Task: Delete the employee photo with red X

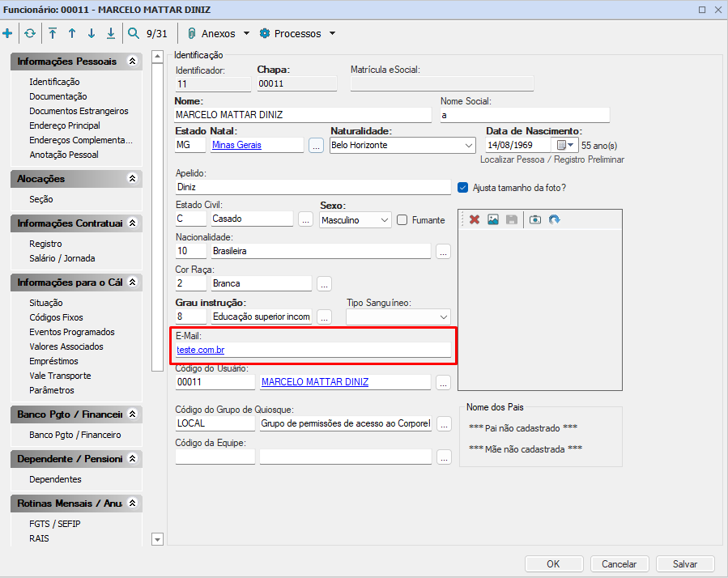Action: point(475,219)
